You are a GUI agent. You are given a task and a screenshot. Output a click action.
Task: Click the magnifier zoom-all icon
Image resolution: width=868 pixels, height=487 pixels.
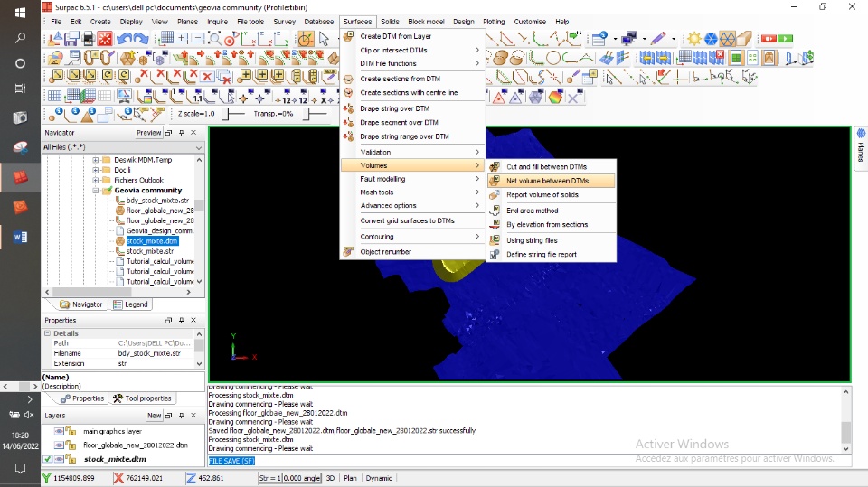coord(215,39)
